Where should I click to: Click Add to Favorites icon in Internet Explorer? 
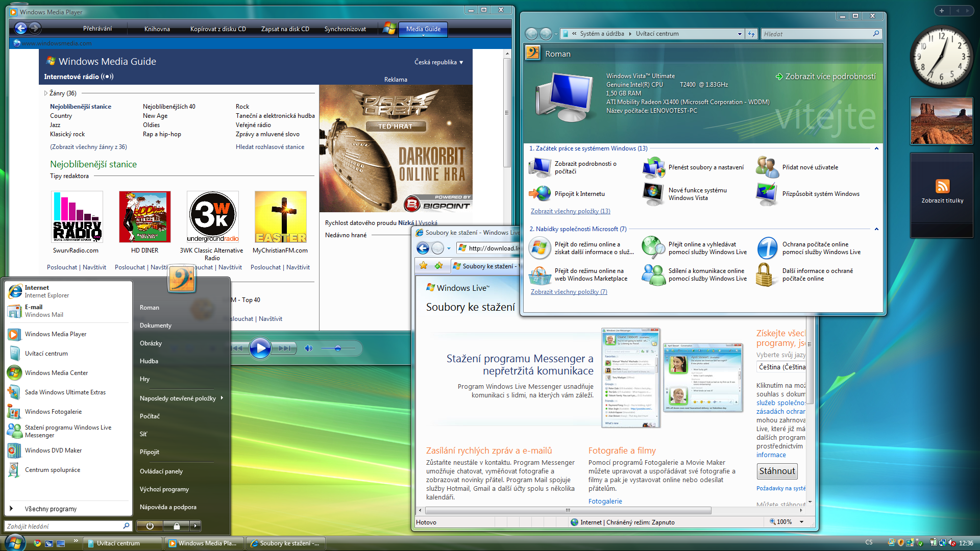tap(438, 266)
